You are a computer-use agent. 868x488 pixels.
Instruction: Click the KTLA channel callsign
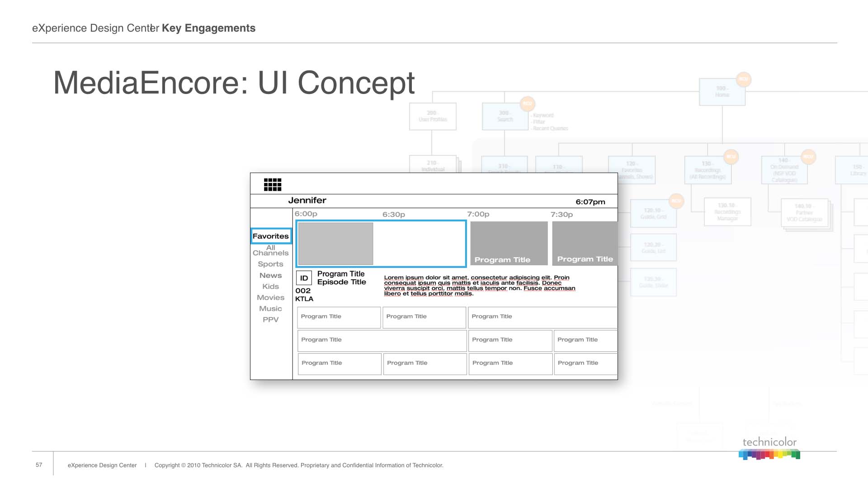click(x=304, y=299)
